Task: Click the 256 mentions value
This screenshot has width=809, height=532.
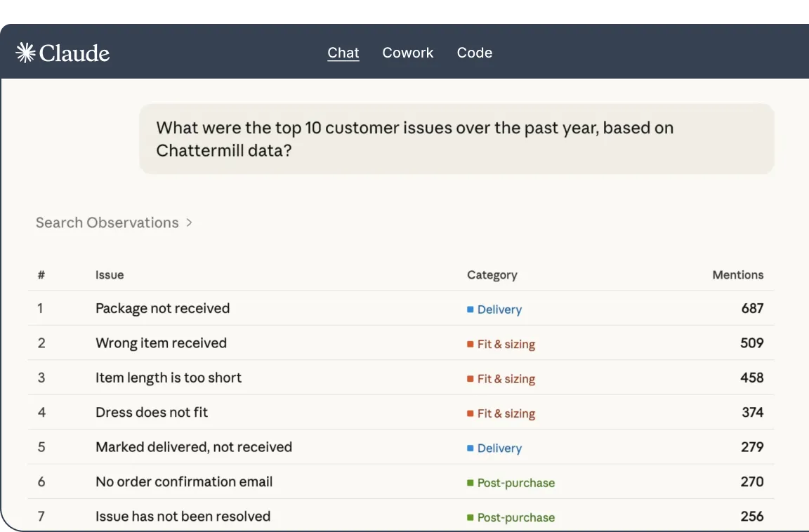Action: point(752,516)
